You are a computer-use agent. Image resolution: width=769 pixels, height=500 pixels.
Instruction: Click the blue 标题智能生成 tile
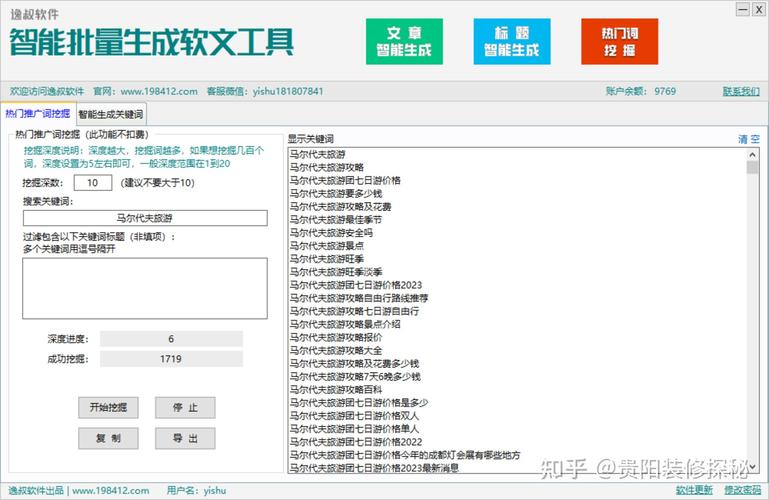(x=511, y=41)
